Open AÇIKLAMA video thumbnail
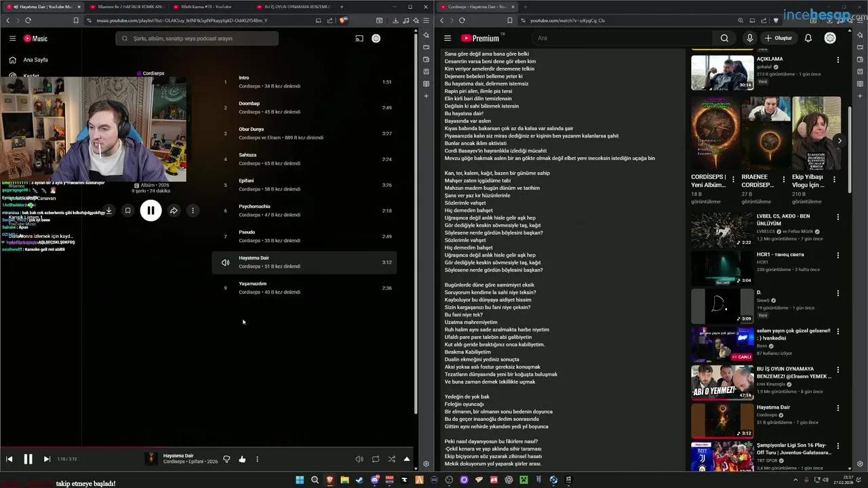The image size is (868, 488). click(x=722, y=73)
